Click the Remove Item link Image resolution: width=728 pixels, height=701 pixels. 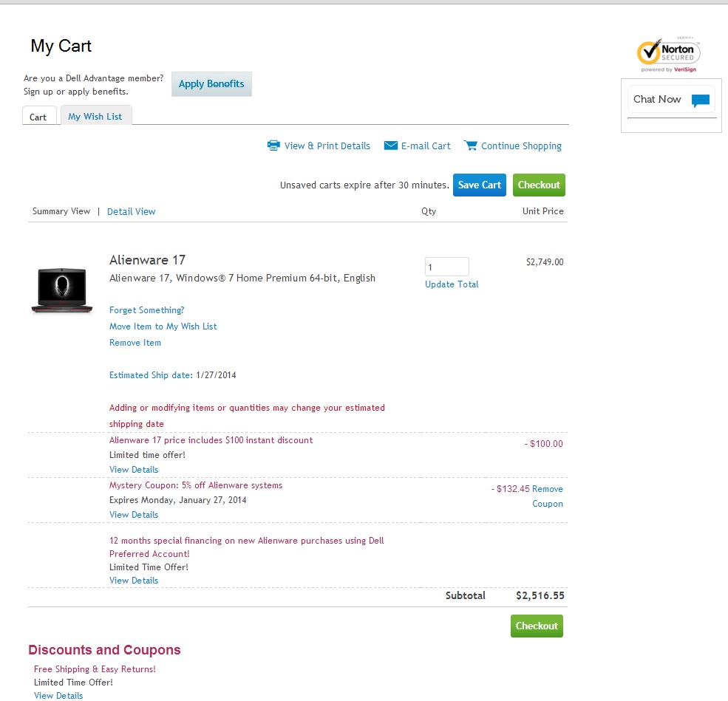click(x=135, y=343)
